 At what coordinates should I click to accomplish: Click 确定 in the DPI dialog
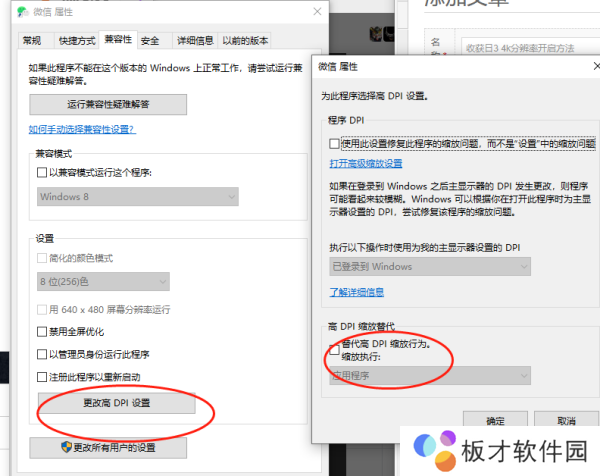495,421
